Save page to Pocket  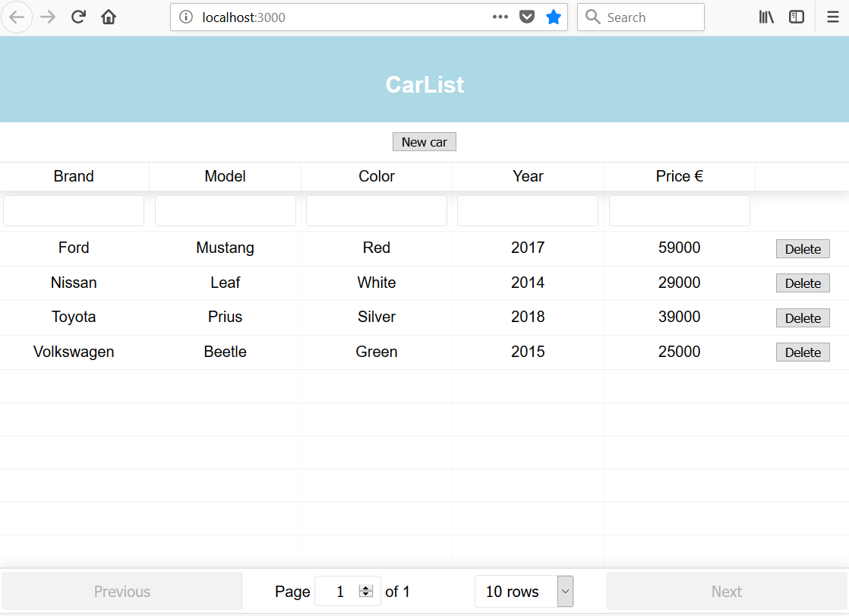(527, 17)
